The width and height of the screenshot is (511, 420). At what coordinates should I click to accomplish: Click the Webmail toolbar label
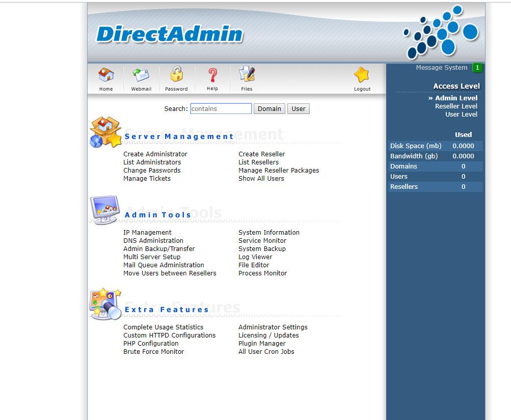coord(141,89)
